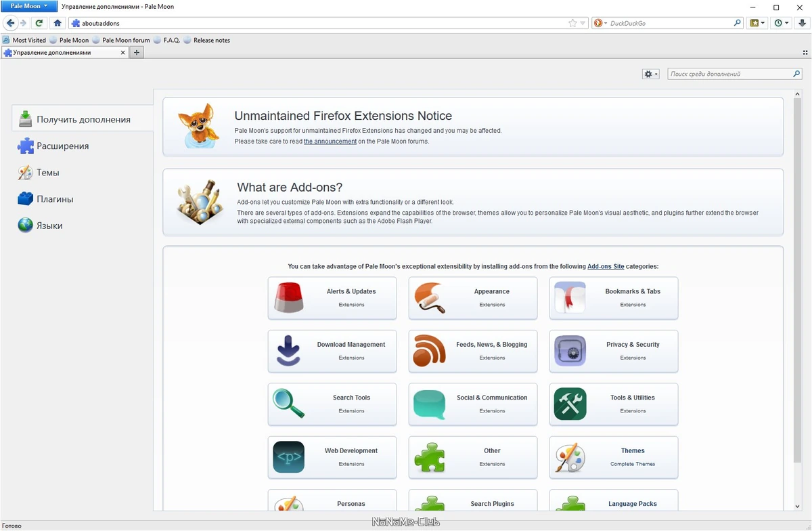Click the What are Add-ons tools image
The width and height of the screenshot is (812, 531).
[x=200, y=202]
